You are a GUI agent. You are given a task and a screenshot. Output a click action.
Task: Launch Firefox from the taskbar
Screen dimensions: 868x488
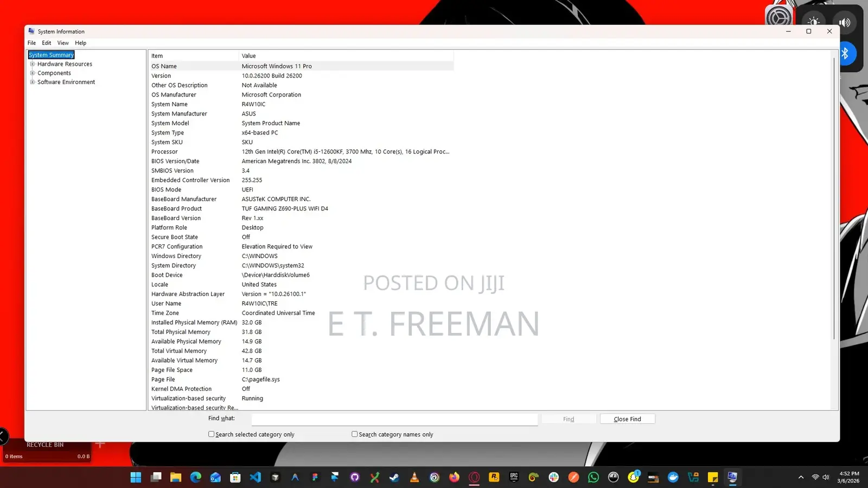(454, 477)
